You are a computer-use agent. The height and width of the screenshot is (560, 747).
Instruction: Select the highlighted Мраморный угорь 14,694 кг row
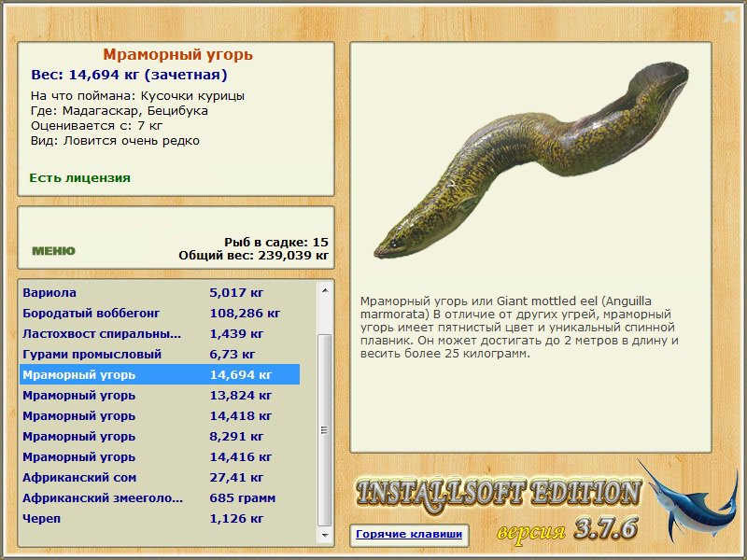pyautogui.click(x=160, y=374)
